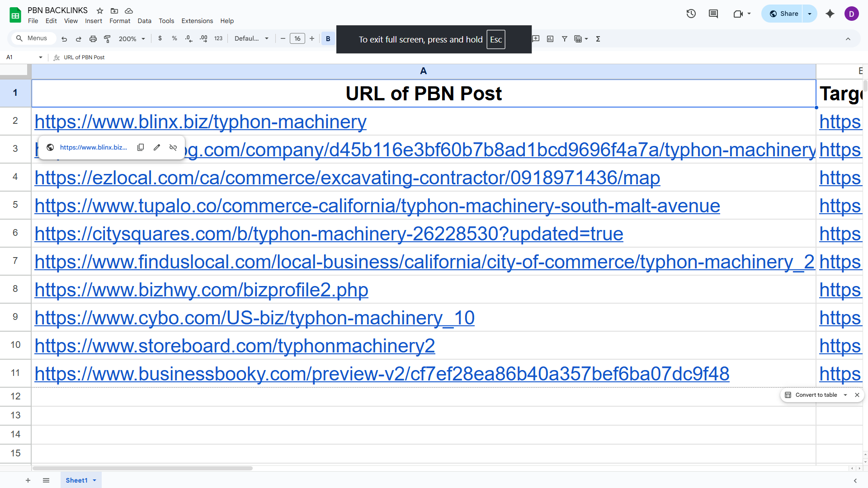This screenshot has height=488, width=868.
Task: Redo the last action
Action: click(79, 39)
